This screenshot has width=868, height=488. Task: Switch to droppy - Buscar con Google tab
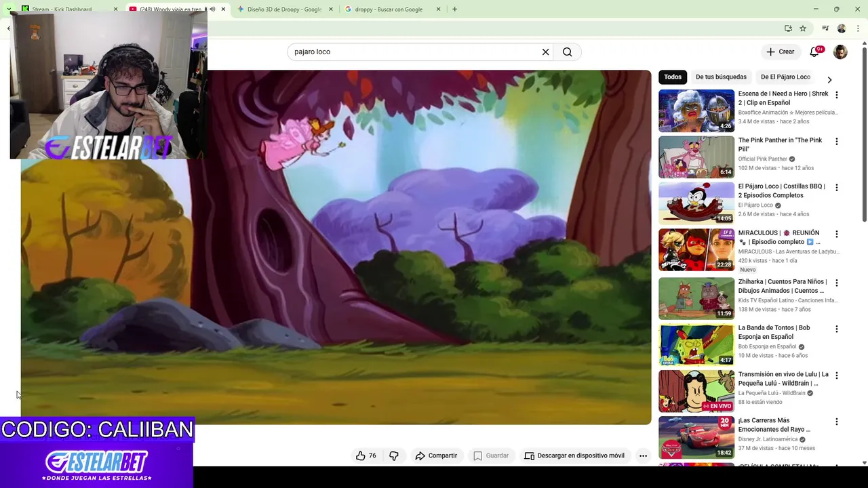pyautogui.click(x=393, y=9)
